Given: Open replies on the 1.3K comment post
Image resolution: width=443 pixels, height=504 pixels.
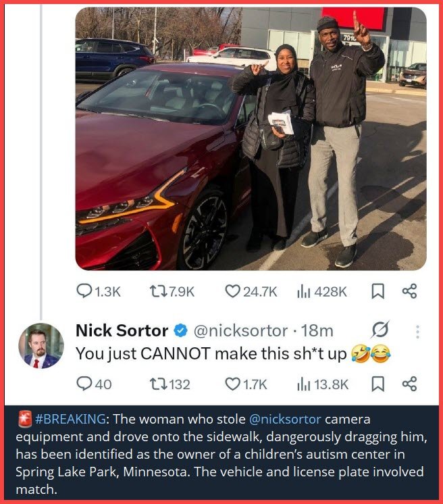Looking at the screenshot, I should (99, 292).
